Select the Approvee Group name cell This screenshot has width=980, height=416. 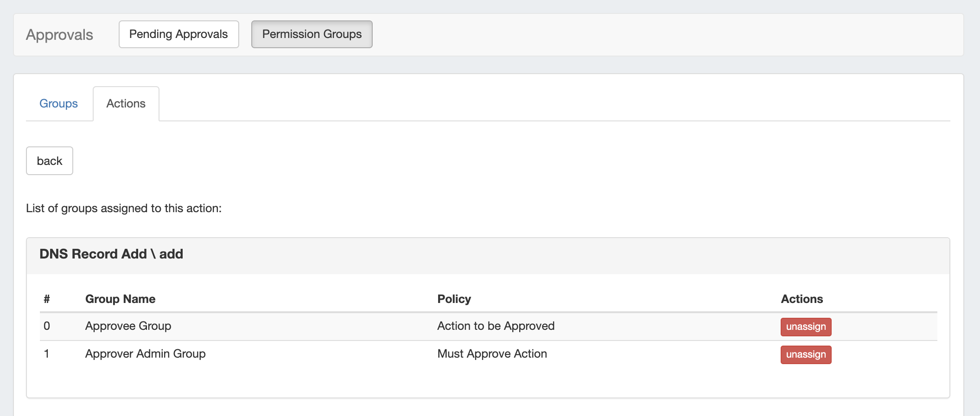click(x=128, y=326)
